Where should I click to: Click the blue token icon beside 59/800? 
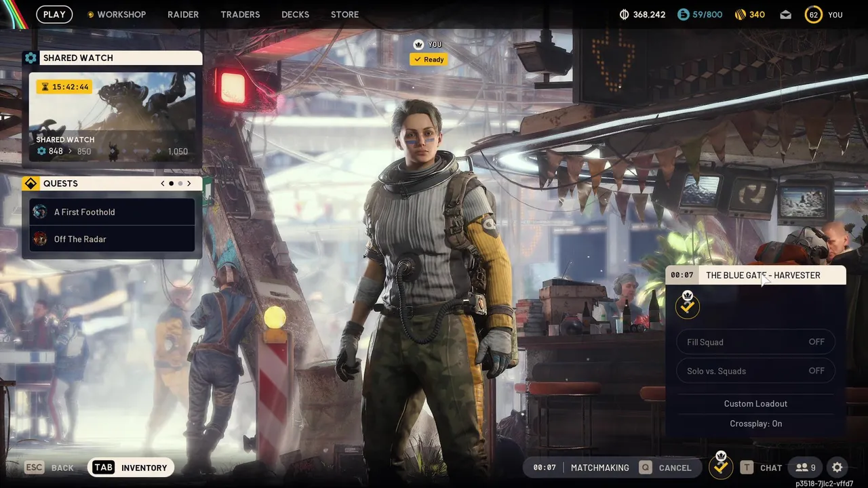[684, 14]
